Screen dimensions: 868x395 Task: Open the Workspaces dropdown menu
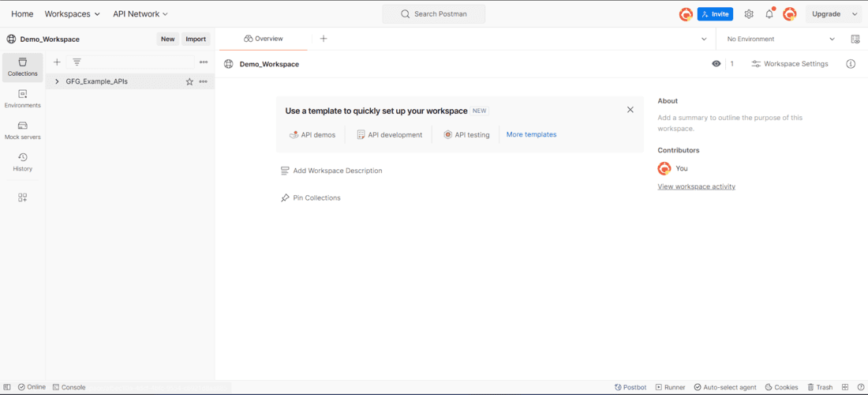point(73,14)
